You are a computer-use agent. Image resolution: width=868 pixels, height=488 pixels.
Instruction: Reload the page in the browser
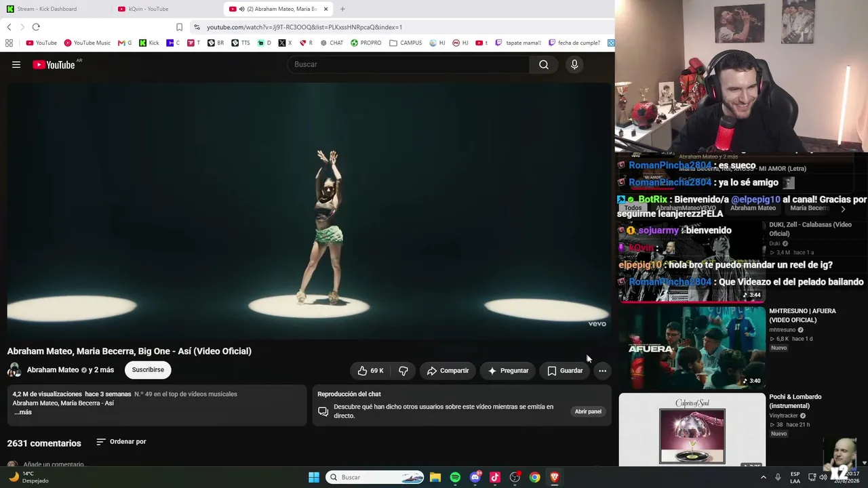tap(36, 27)
